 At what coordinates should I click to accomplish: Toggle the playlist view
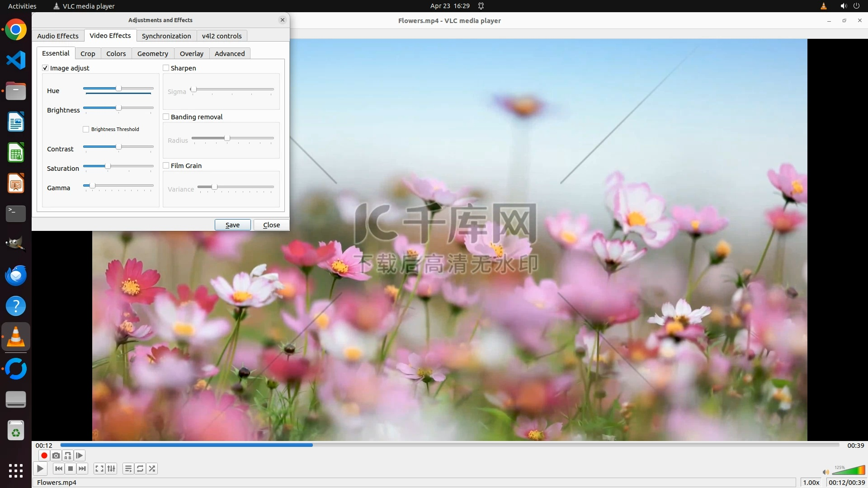point(128,469)
